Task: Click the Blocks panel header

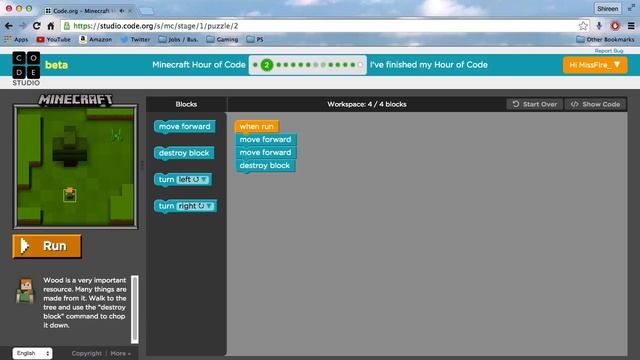Action: [x=186, y=104]
